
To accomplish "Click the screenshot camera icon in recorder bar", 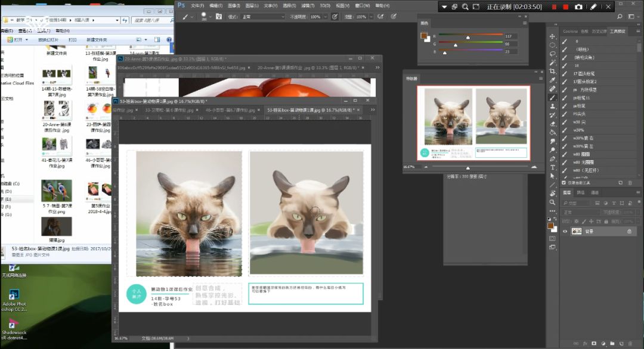I will 578,7.
